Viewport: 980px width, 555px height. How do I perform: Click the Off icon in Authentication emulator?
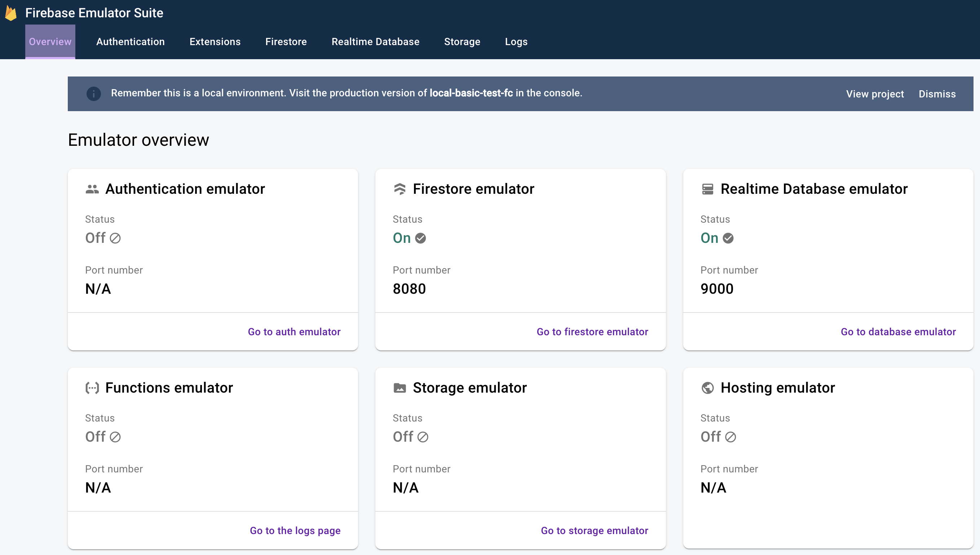tap(115, 238)
